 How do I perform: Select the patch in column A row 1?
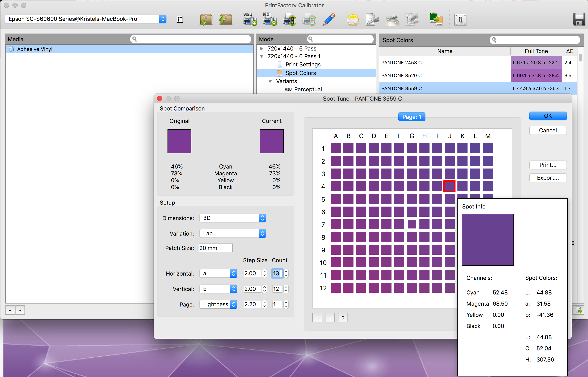click(x=336, y=148)
